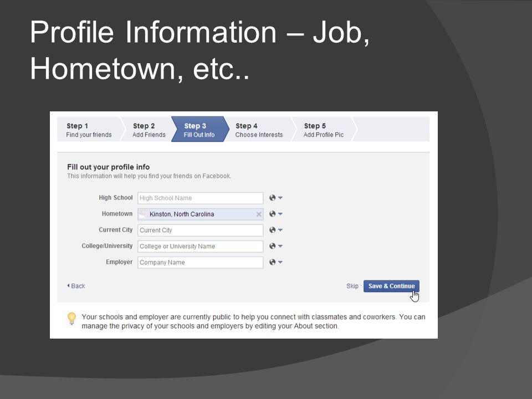Click the 'Fill out your profile info' heading

pyautogui.click(x=108, y=167)
